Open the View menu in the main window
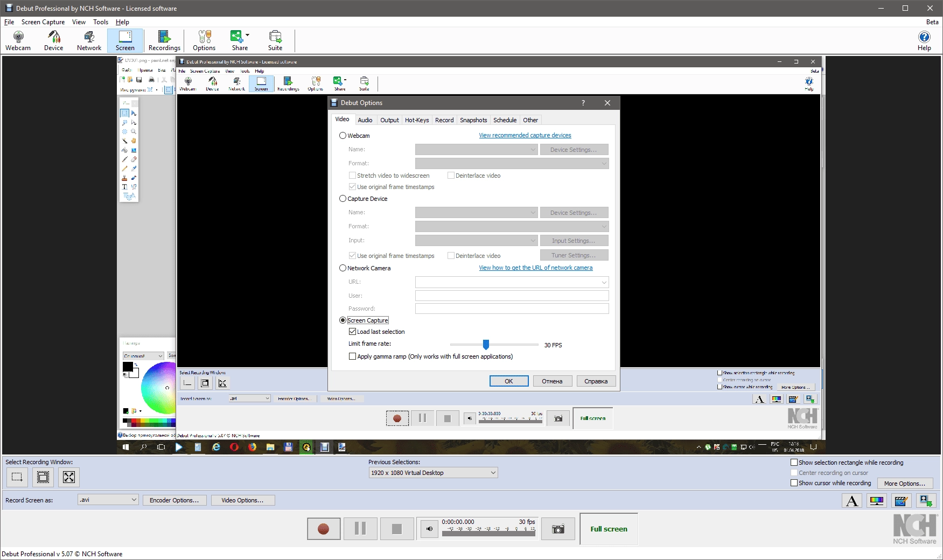 (79, 22)
